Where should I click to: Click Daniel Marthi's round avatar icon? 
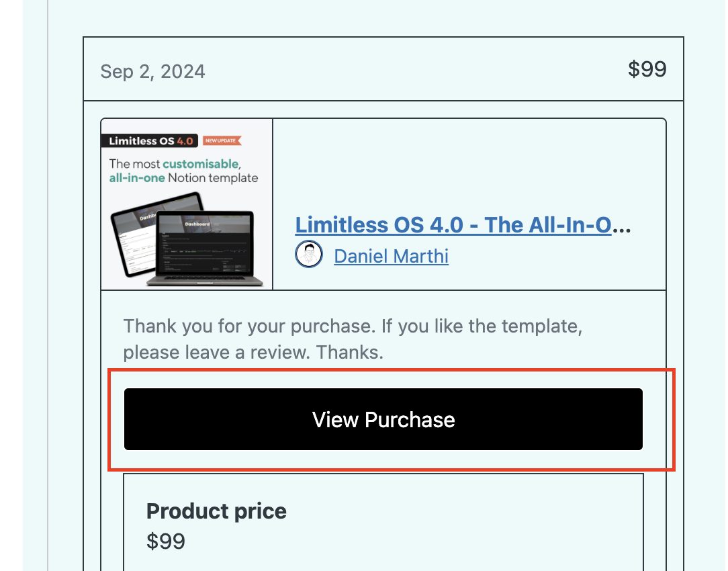[309, 255]
